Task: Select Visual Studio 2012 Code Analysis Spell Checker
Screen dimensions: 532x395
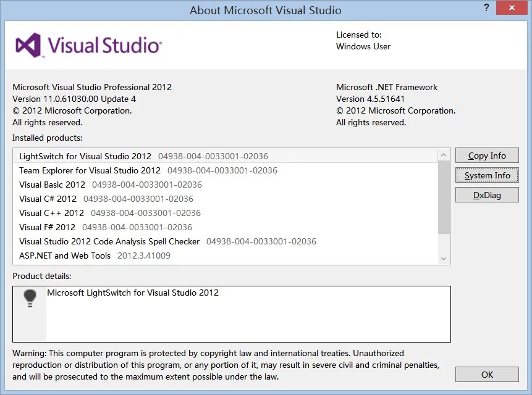Action: (x=226, y=241)
